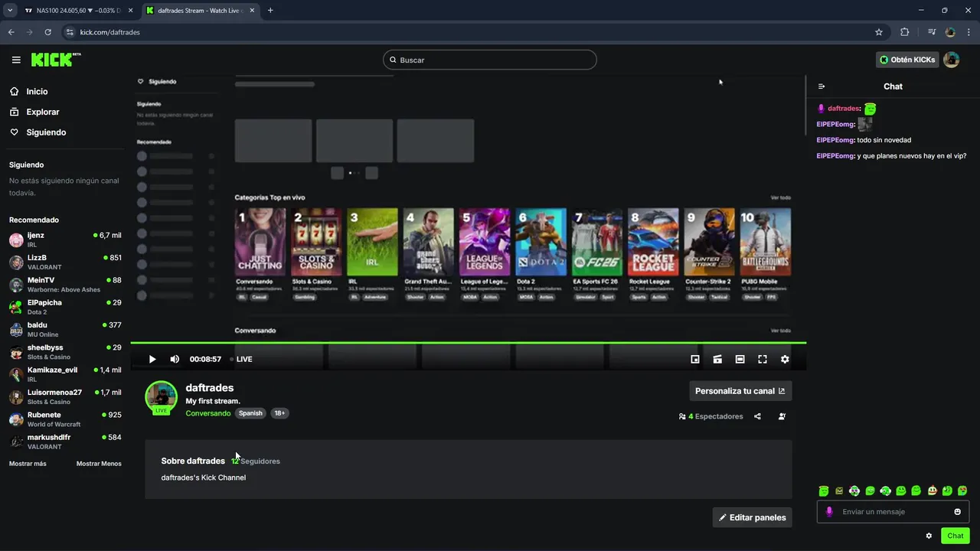
Task: Enter fullscreen in video player
Action: tap(763, 359)
